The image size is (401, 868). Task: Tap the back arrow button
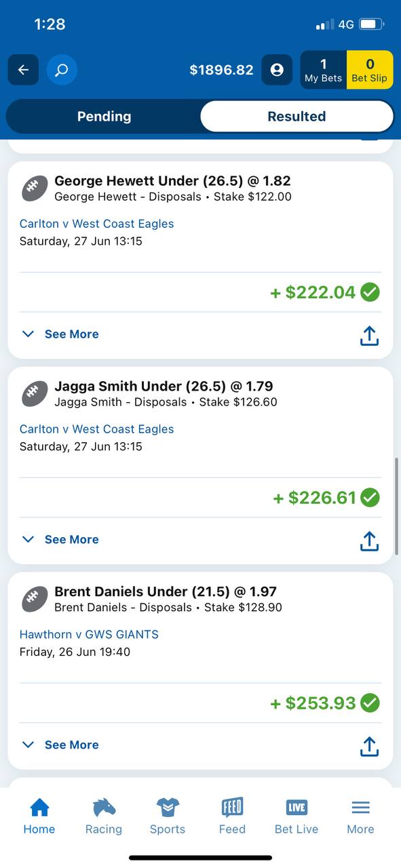(23, 70)
